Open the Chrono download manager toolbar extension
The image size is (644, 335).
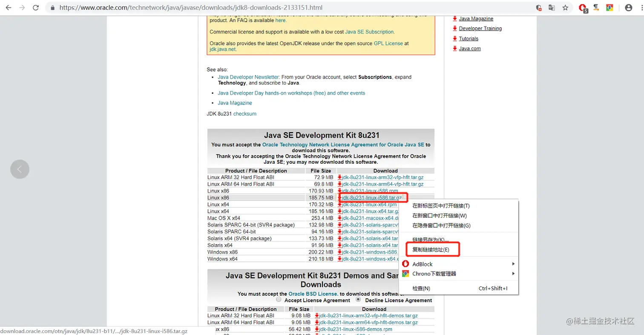(x=609, y=8)
